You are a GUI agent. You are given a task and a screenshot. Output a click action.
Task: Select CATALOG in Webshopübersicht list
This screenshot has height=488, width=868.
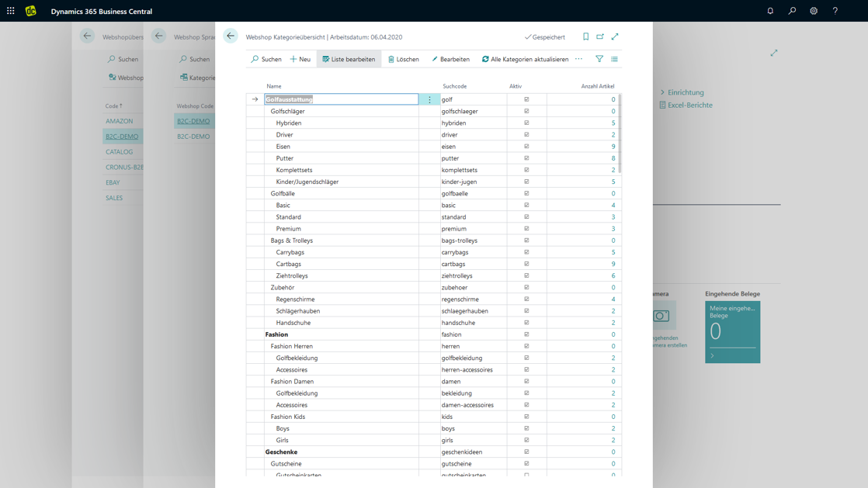pyautogui.click(x=119, y=151)
